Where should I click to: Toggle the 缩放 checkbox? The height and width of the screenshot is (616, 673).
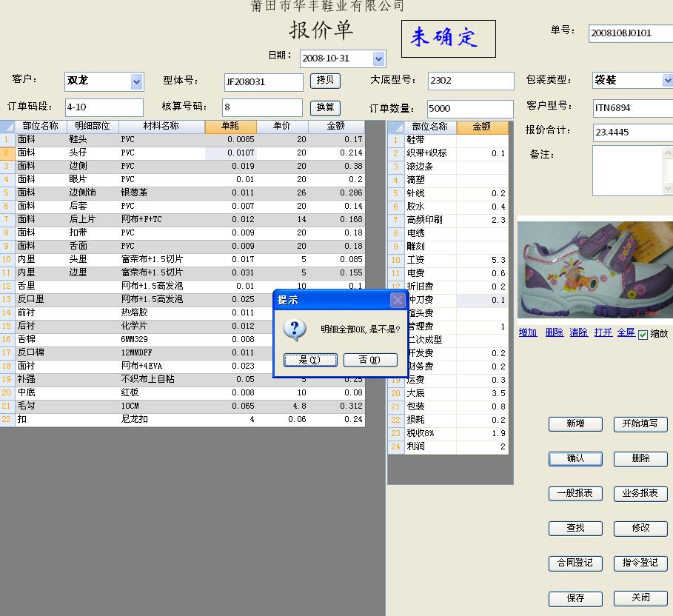tap(643, 335)
